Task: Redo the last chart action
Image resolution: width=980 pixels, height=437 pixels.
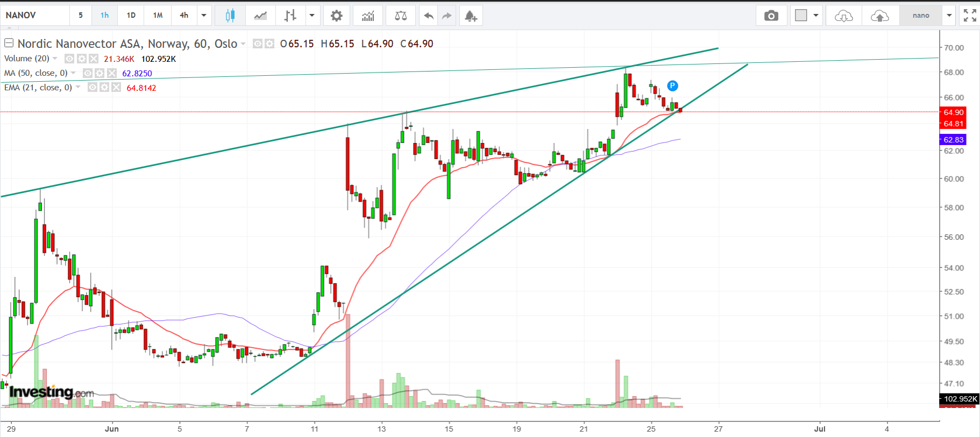Action: 446,16
